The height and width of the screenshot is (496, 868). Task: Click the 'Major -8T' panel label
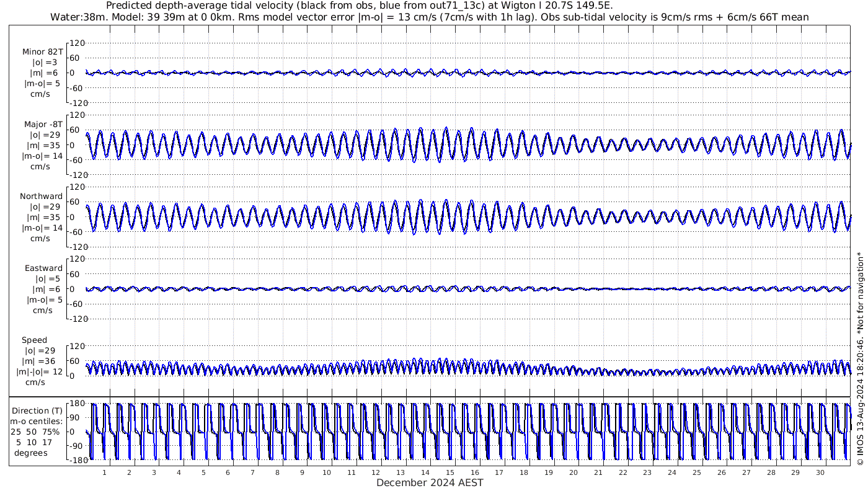pos(43,124)
